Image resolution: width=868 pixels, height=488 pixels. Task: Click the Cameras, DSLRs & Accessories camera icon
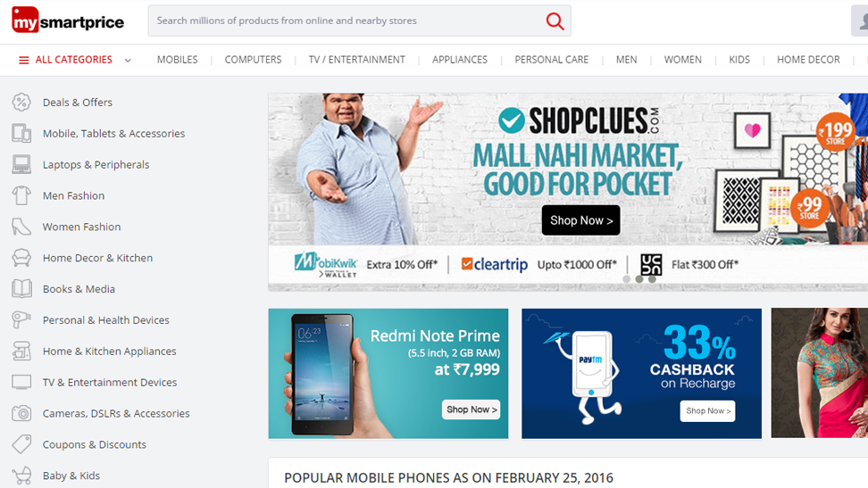(x=21, y=413)
